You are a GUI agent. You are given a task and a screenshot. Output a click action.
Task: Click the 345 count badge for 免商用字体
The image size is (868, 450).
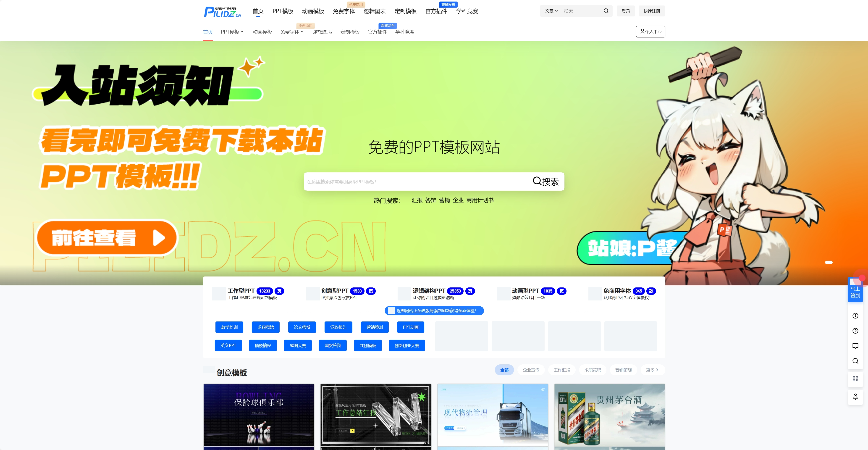click(x=639, y=291)
